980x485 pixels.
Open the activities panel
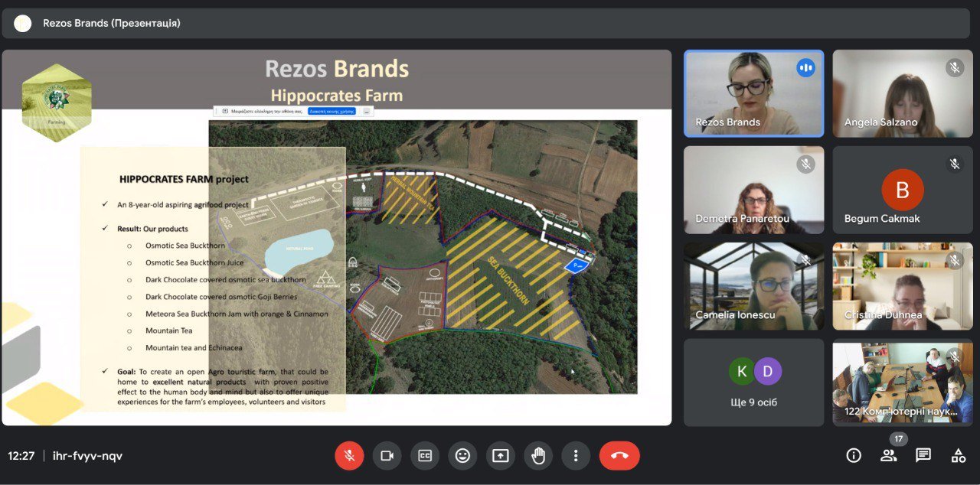point(959,456)
